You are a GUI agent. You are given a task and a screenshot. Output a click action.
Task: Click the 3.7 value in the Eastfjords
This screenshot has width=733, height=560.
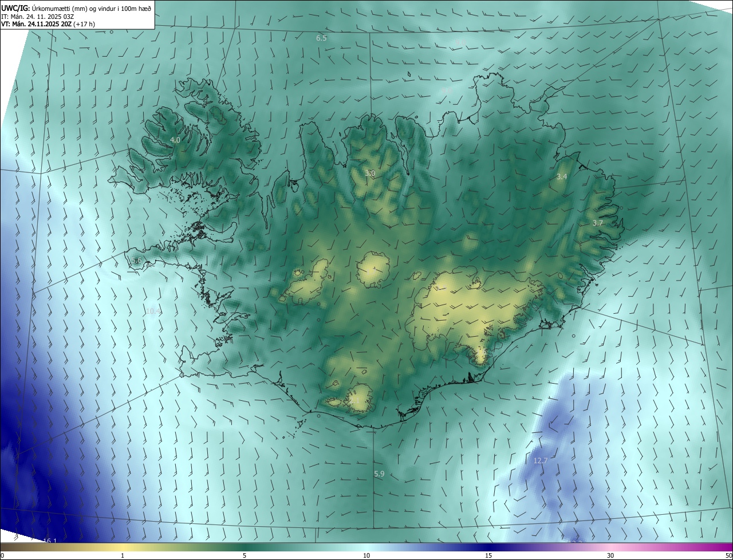pos(597,223)
